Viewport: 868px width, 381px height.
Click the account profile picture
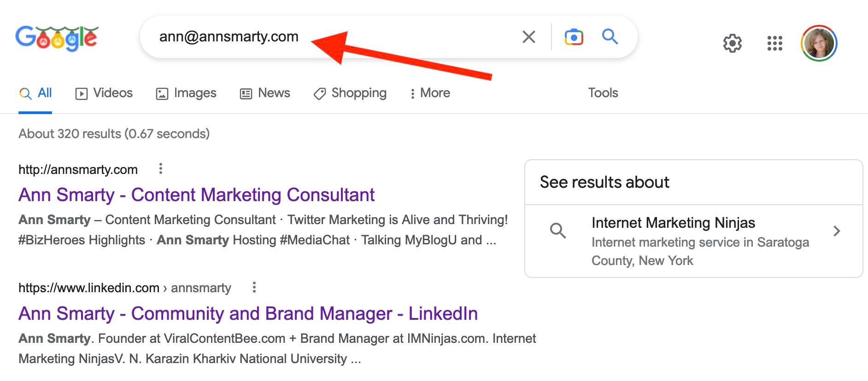coord(819,44)
